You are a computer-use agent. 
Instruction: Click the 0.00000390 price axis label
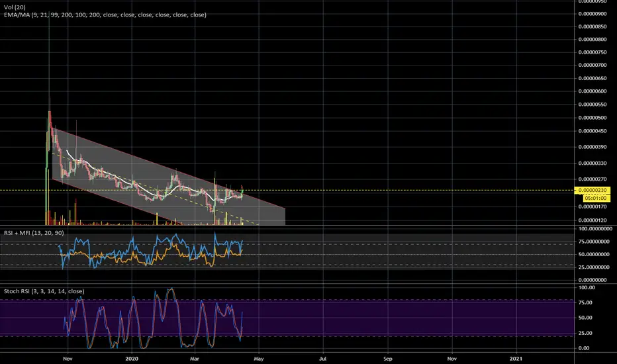point(593,147)
